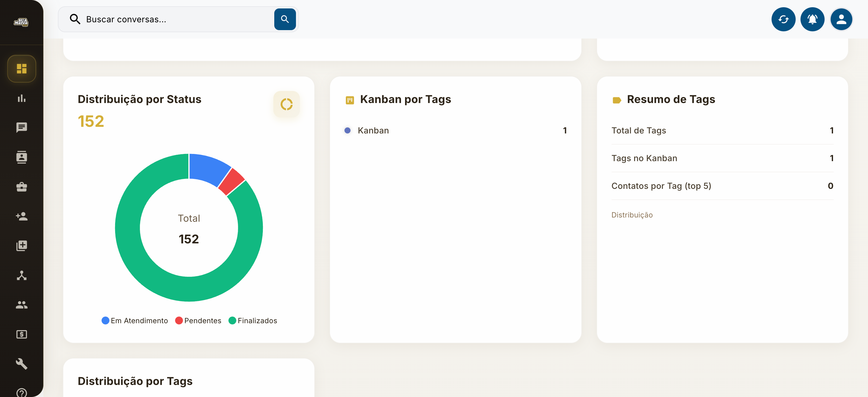Open the briefcase sidebar icon
The height and width of the screenshot is (397, 868).
pyautogui.click(x=22, y=187)
